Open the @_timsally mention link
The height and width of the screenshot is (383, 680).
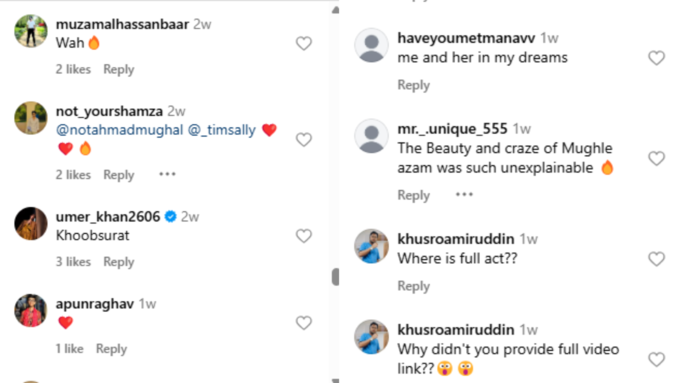click(x=222, y=130)
